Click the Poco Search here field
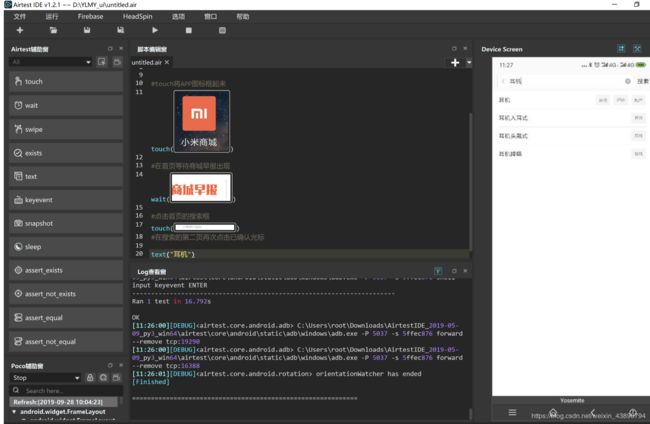The width and height of the screenshot is (650, 424). pyautogui.click(x=66, y=390)
